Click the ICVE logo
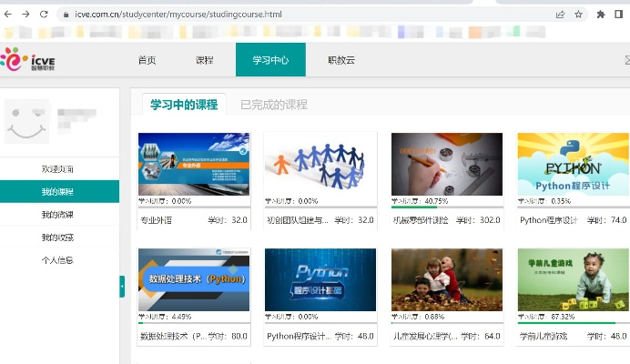630x364 pixels. pyautogui.click(x=28, y=61)
